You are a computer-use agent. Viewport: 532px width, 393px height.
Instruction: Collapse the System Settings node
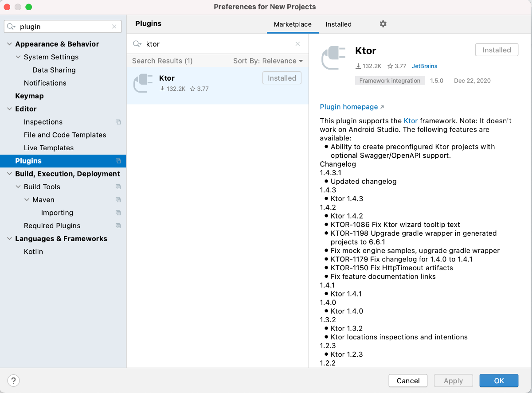point(18,57)
